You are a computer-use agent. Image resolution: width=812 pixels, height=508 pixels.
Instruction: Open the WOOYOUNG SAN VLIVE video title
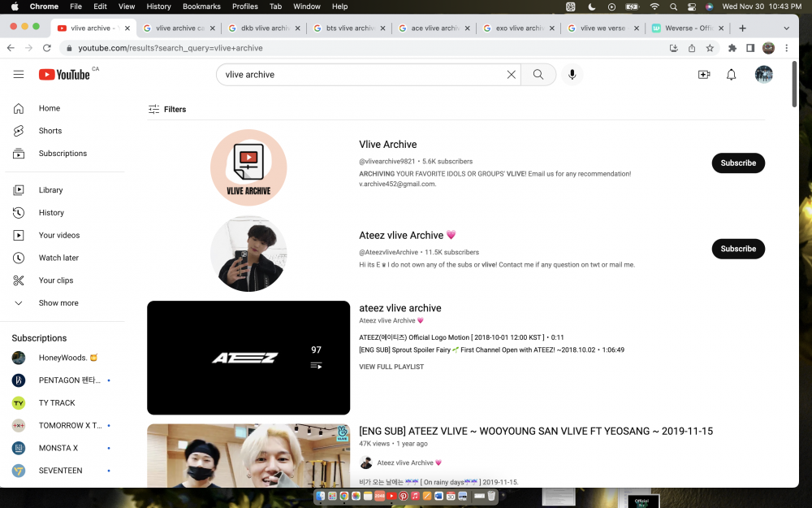(536, 432)
